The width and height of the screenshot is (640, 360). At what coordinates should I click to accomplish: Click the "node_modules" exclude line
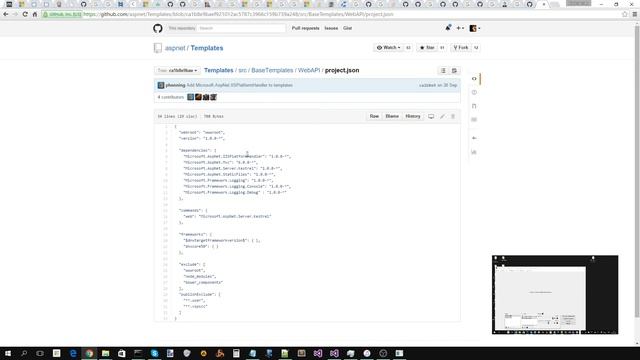tap(200, 276)
